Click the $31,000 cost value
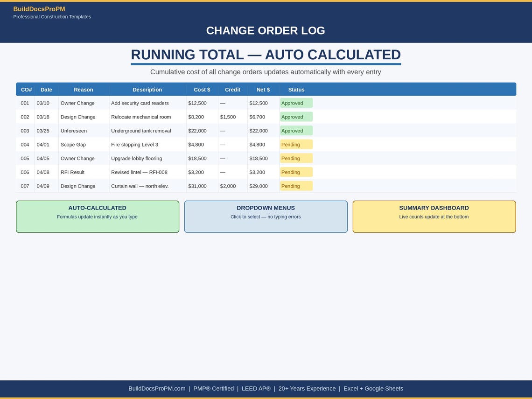 197,186
